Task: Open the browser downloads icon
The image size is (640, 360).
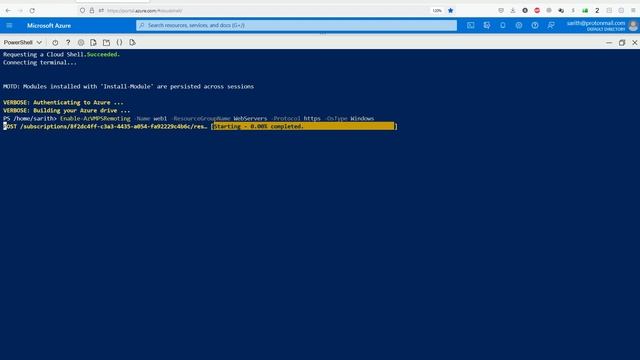Action: pos(513,11)
